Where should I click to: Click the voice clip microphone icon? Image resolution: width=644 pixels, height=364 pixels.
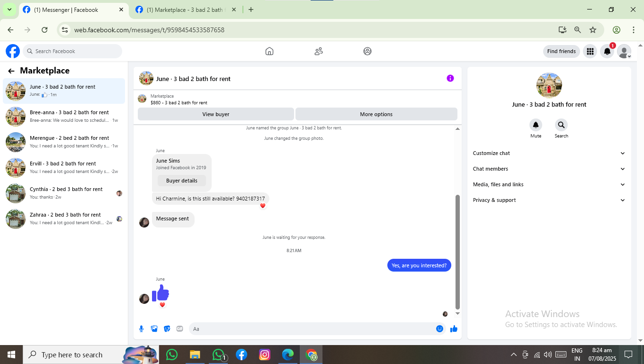coord(142,329)
